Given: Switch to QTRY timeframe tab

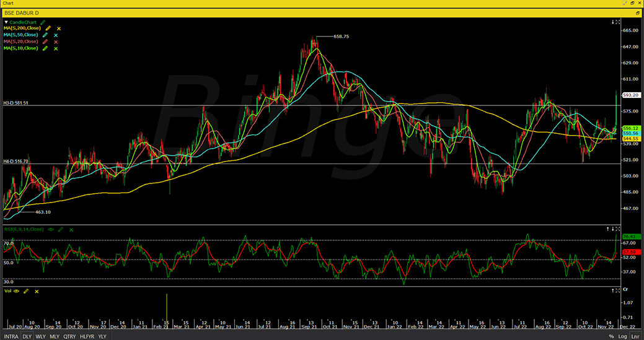Looking at the screenshot, I should tap(69, 336).
